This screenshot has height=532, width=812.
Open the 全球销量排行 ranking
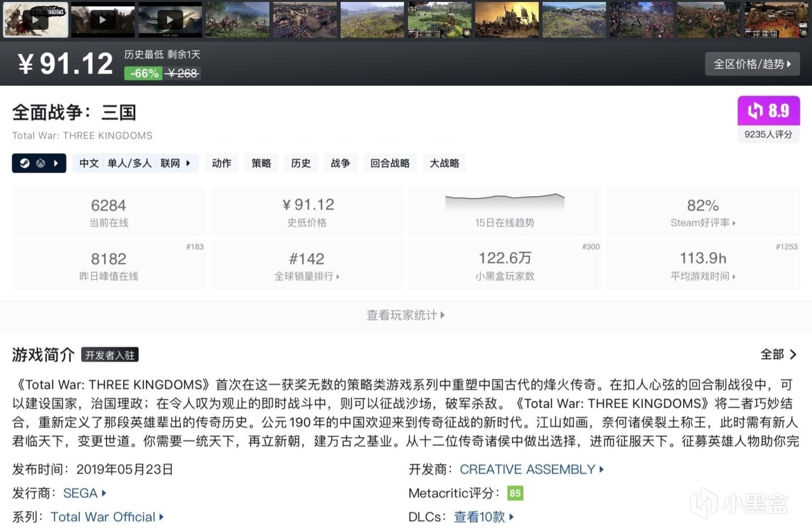tap(306, 276)
